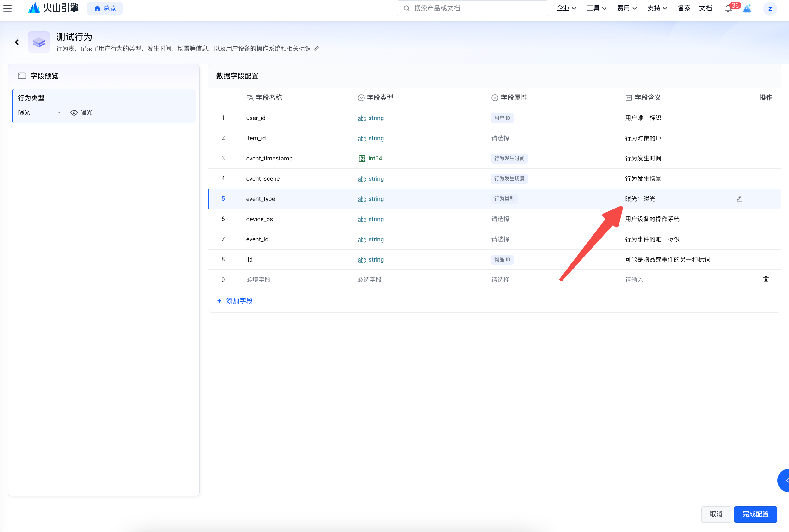
Task: Edit the table description pencil icon
Action: (x=316, y=49)
